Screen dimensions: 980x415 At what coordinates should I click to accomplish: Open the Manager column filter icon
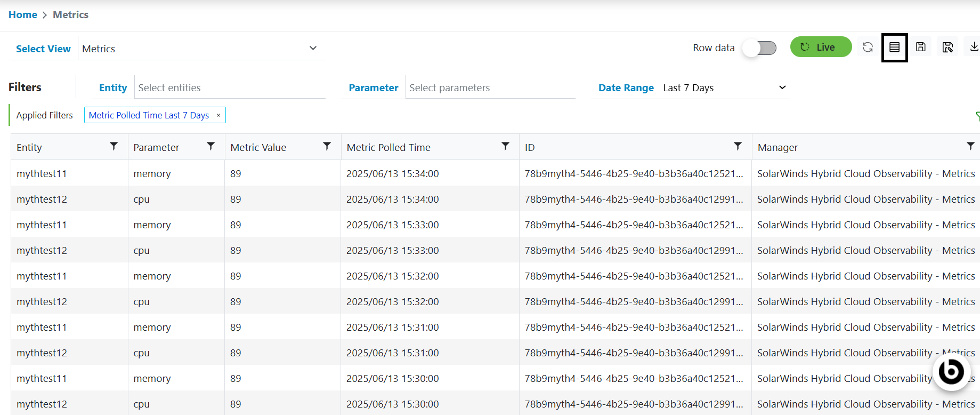[x=970, y=146]
